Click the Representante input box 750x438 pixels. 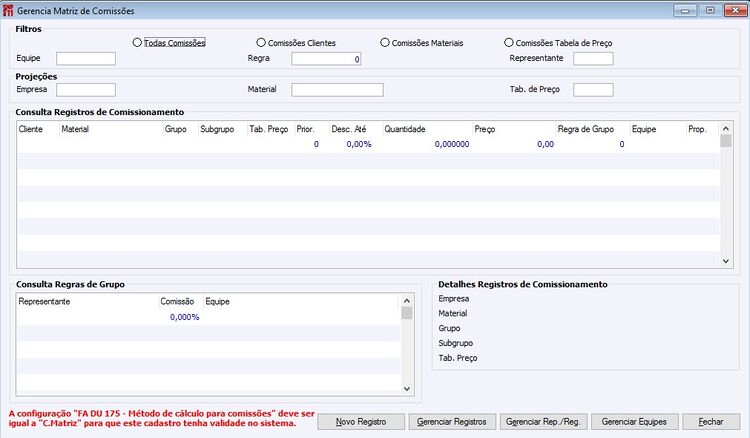pyautogui.click(x=593, y=59)
